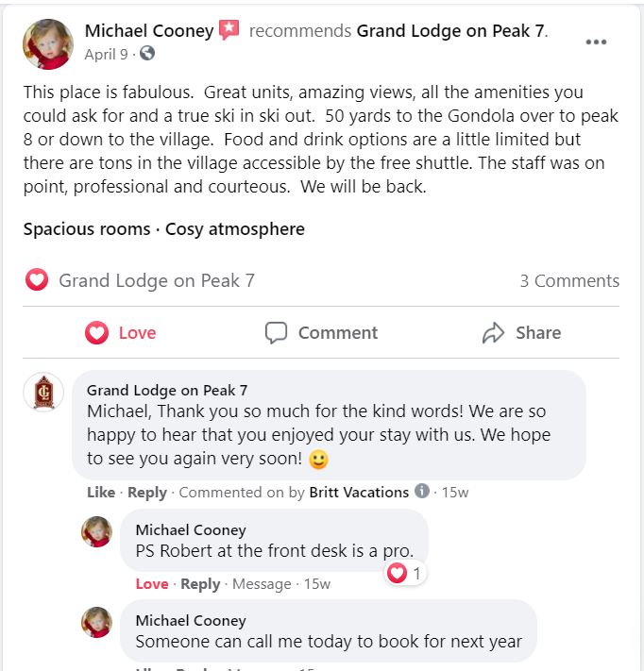The height and width of the screenshot is (671, 644).
Task: Reply to the 'PS Robert' comment
Action: [x=200, y=584]
